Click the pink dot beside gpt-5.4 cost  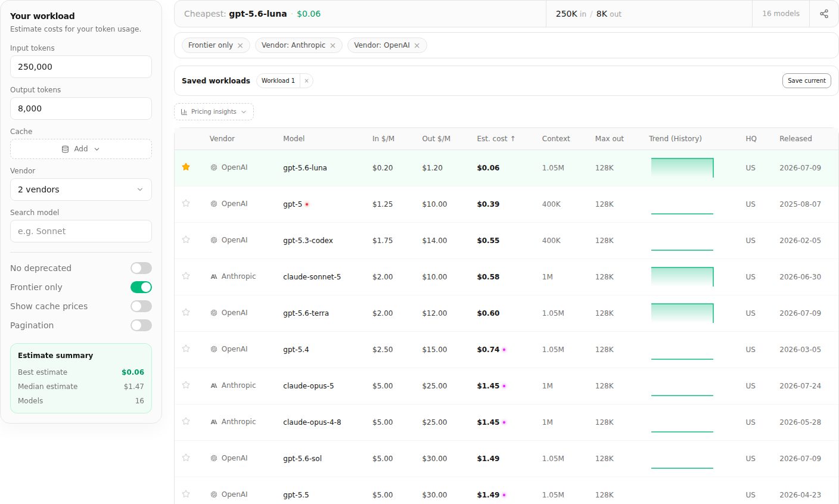(x=504, y=350)
